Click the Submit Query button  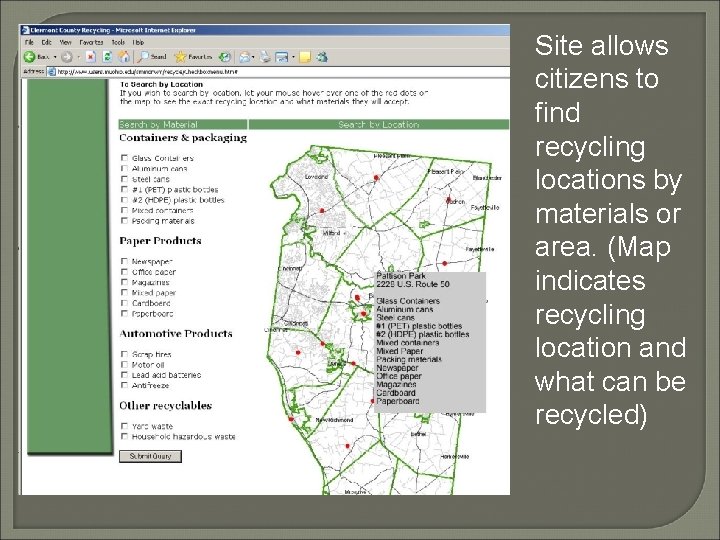(x=150, y=456)
